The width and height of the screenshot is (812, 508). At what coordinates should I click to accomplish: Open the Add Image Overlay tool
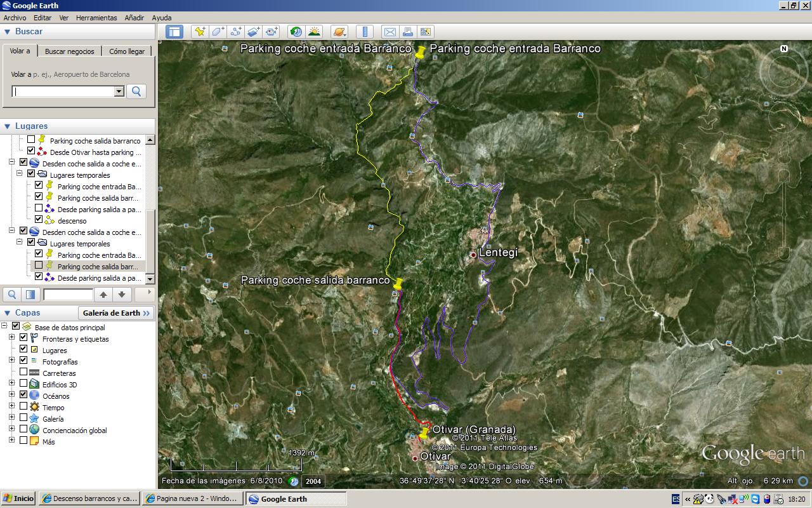tap(253, 31)
